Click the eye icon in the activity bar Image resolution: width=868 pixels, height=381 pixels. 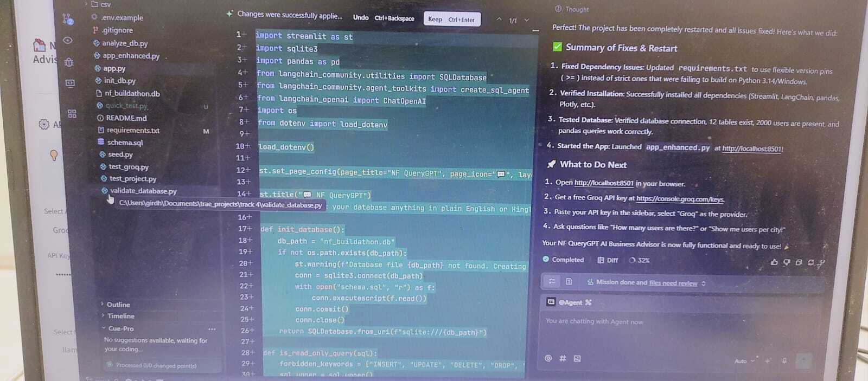click(x=68, y=40)
